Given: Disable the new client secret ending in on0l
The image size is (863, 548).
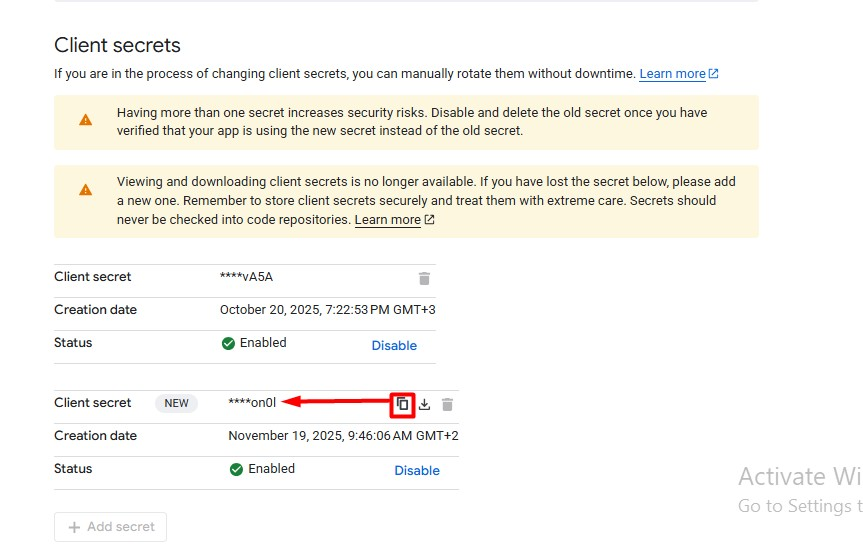Looking at the screenshot, I should tap(417, 470).
